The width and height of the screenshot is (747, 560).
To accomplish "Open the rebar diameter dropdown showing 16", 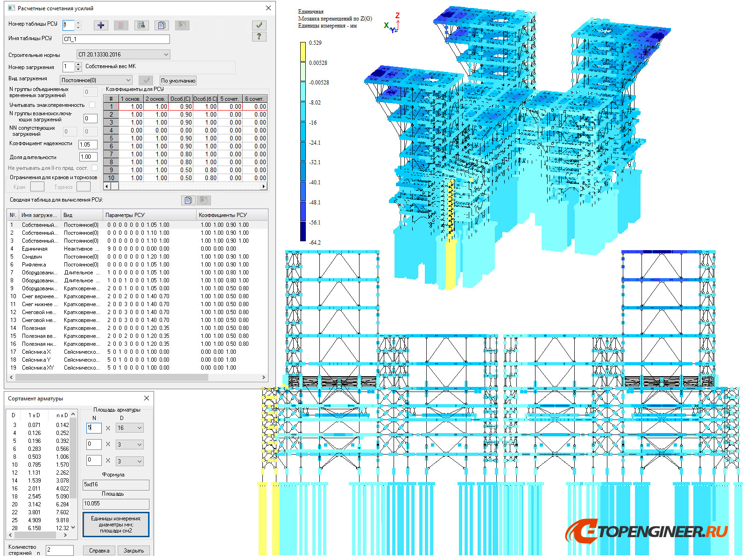I will [x=130, y=428].
